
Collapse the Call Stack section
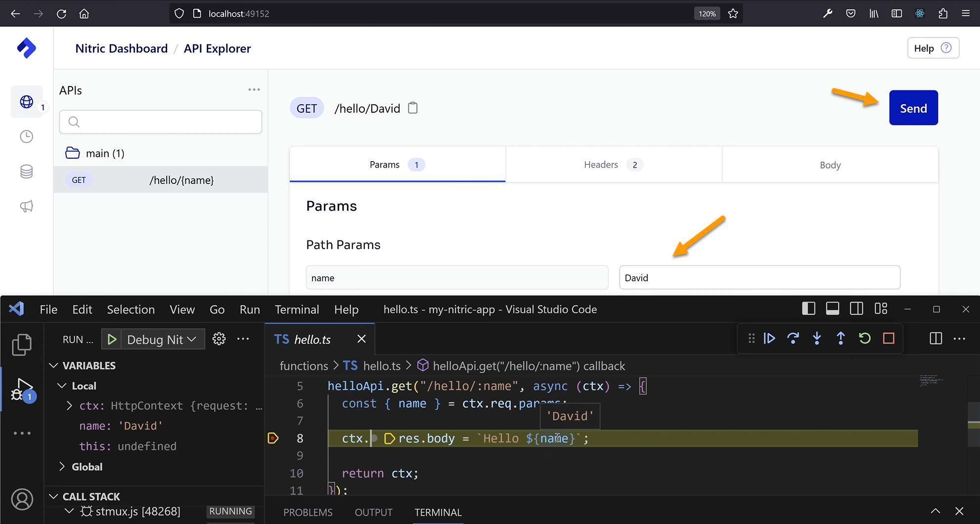[x=53, y=496]
